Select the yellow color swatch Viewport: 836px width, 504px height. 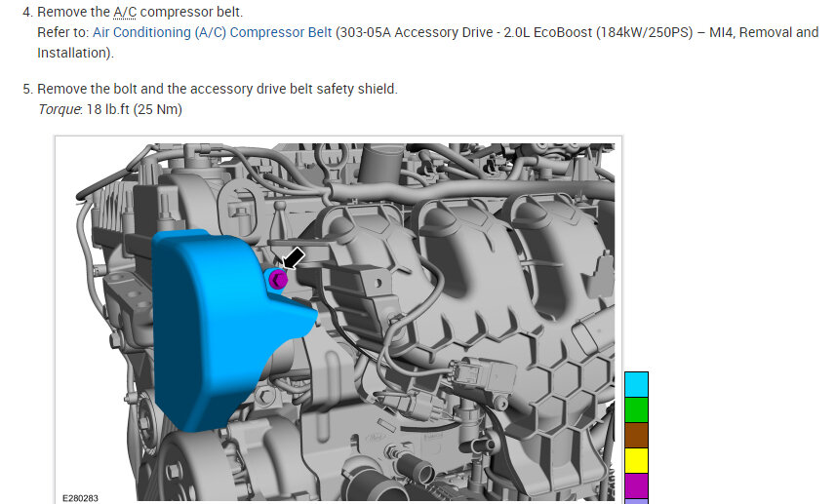[636, 461]
